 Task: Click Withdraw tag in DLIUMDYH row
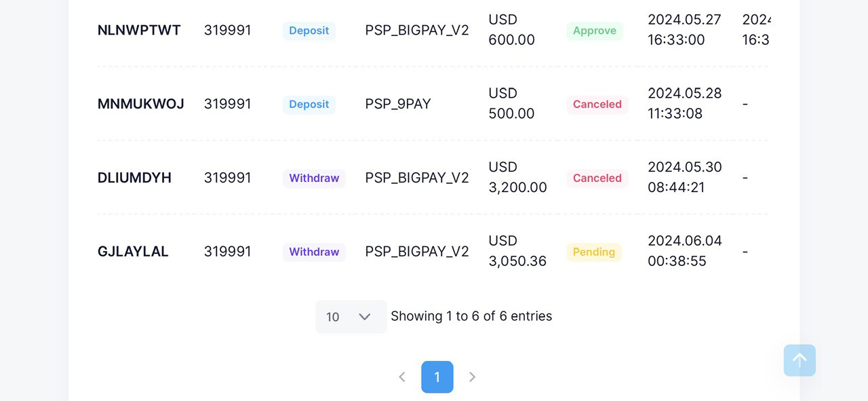point(314,178)
